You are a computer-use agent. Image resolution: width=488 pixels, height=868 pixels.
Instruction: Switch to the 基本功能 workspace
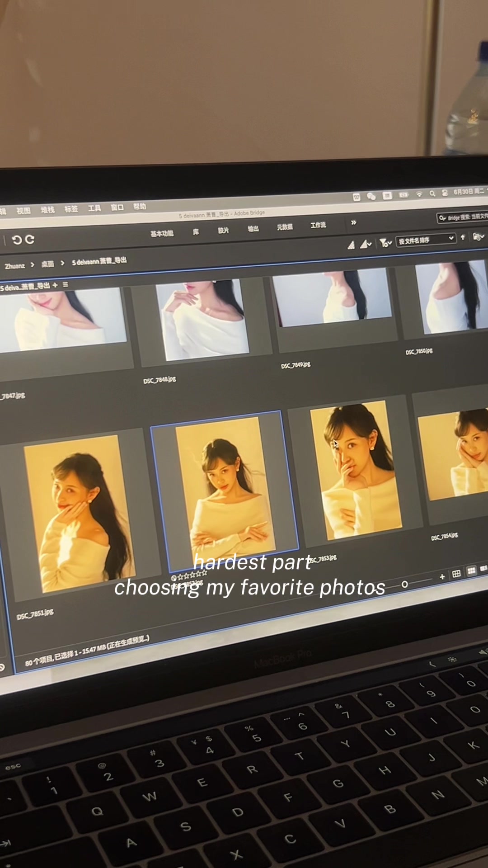pyautogui.click(x=162, y=233)
